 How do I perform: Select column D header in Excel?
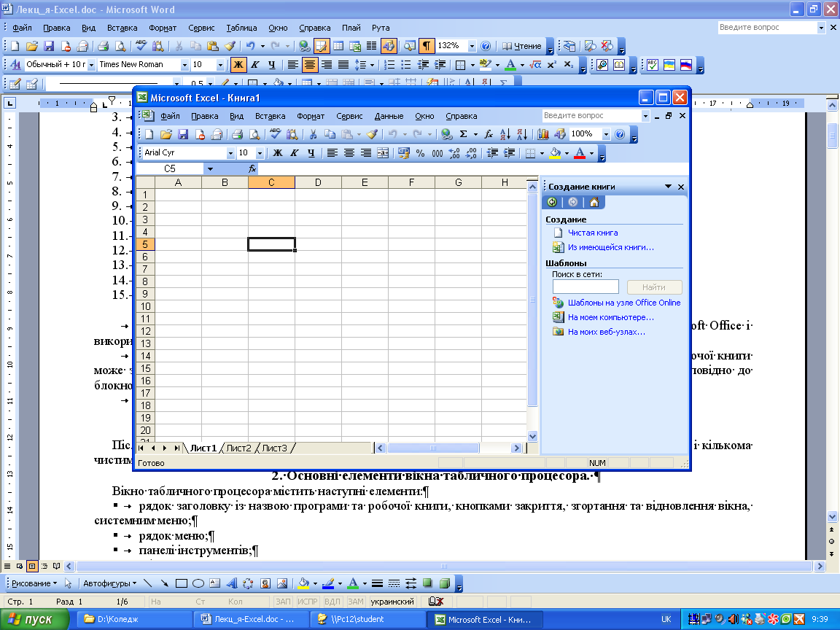pos(318,183)
